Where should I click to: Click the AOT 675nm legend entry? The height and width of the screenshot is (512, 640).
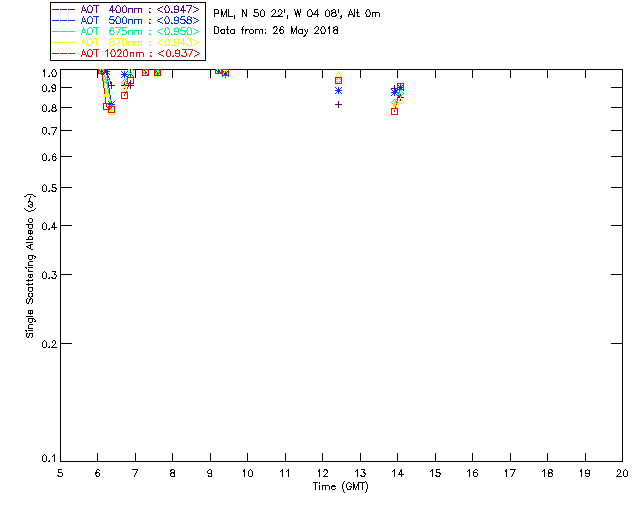126,31
